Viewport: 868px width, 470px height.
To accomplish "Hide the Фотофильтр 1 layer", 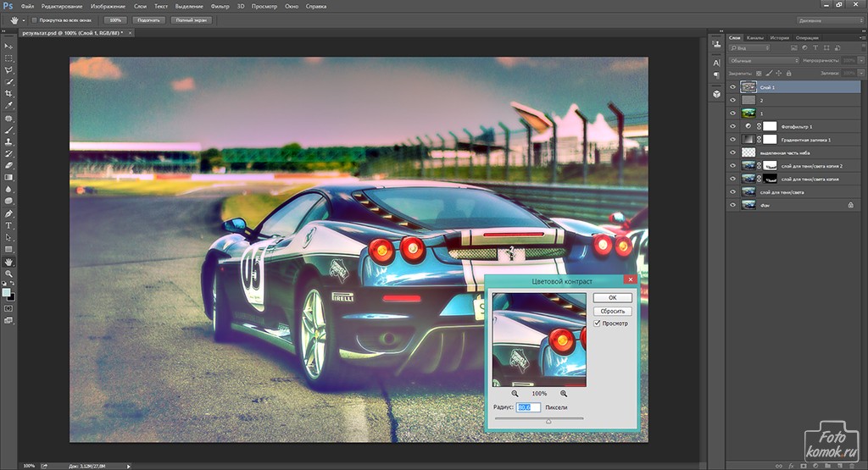I will click(x=733, y=126).
